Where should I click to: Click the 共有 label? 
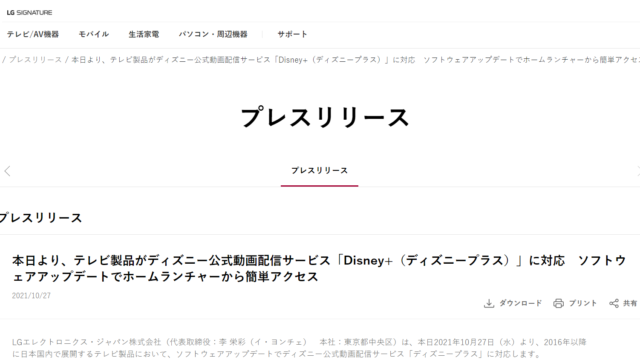(x=630, y=303)
